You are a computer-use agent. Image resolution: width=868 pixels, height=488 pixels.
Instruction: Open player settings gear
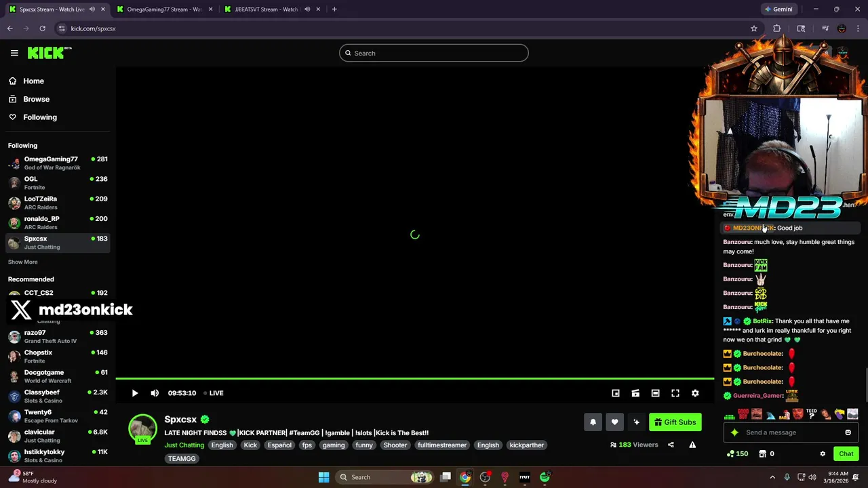[x=695, y=393]
